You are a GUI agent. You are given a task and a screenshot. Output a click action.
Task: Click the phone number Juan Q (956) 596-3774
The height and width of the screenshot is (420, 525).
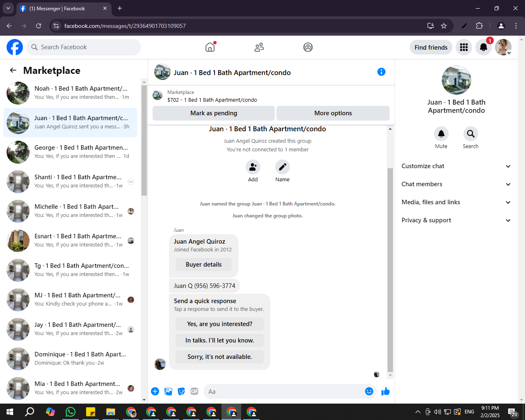pyautogui.click(x=205, y=286)
